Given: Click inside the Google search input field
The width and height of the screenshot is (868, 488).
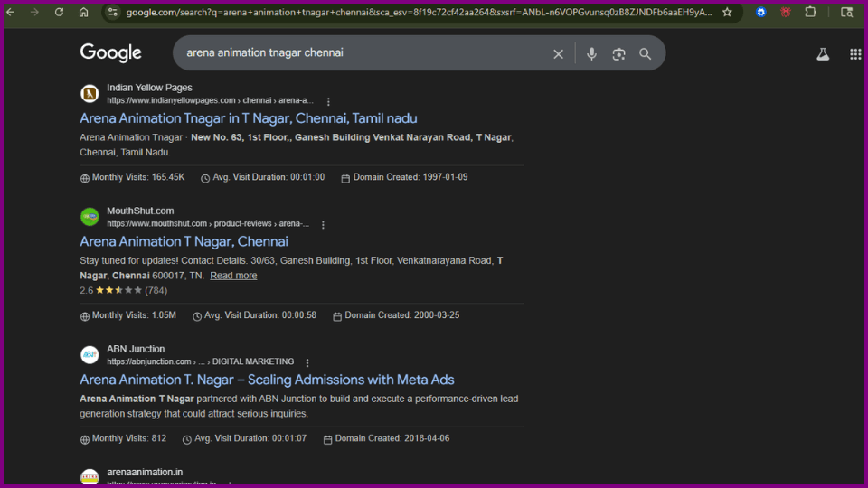Looking at the screenshot, I should point(362,53).
